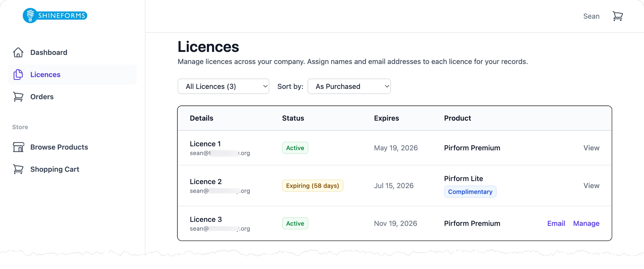This screenshot has height=269, width=644.
Task: Click the Licences documents icon in sidebar
Action: click(18, 74)
